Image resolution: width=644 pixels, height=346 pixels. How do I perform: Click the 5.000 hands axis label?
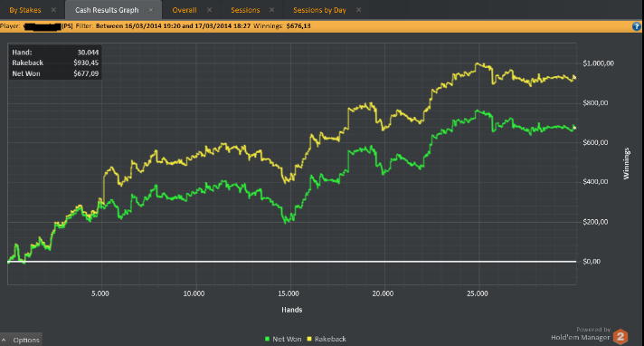coord(100,293)
